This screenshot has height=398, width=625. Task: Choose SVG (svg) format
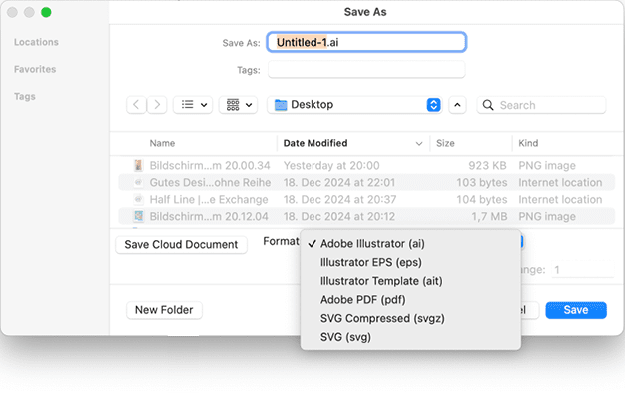click(411, 337)
